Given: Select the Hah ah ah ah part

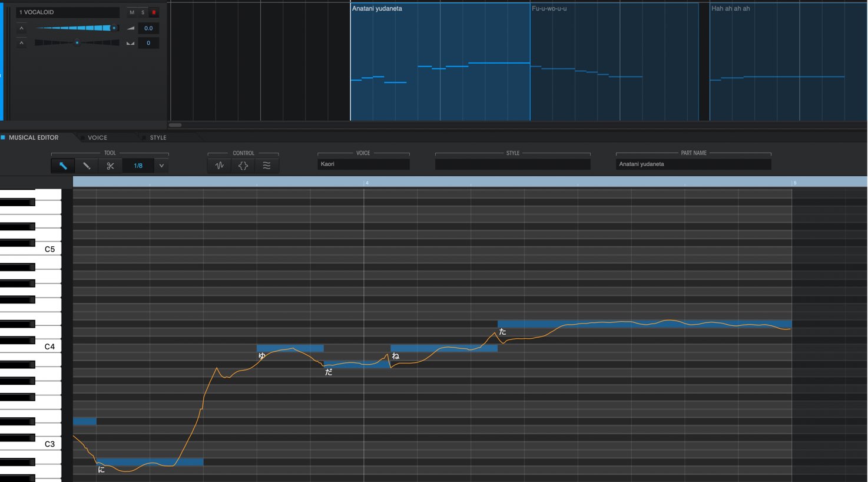Looking at the screenshot, I should click(789, 62).
